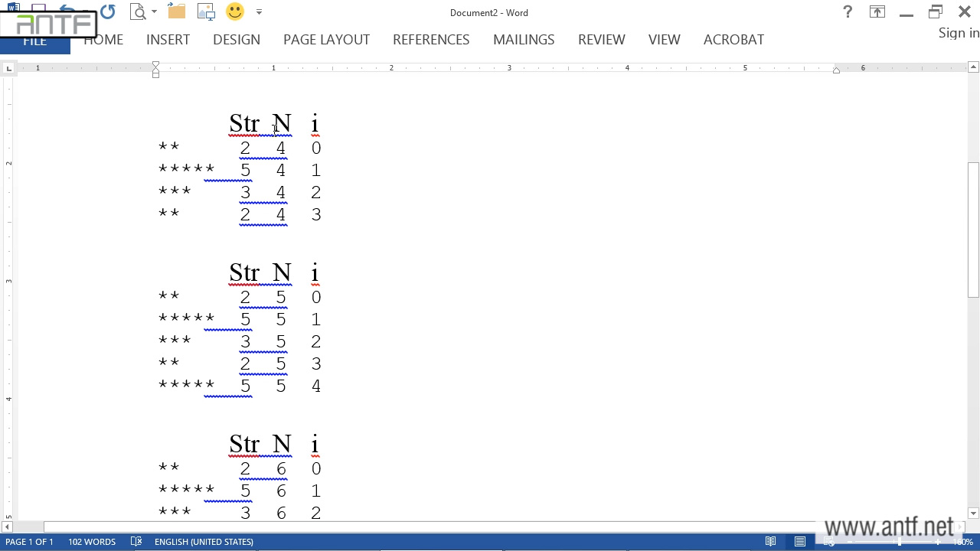Viewport: 980px width, 551px height.
Task: Switch to the PAGE LAYOUT tab
Action: (x=326, y=40)
